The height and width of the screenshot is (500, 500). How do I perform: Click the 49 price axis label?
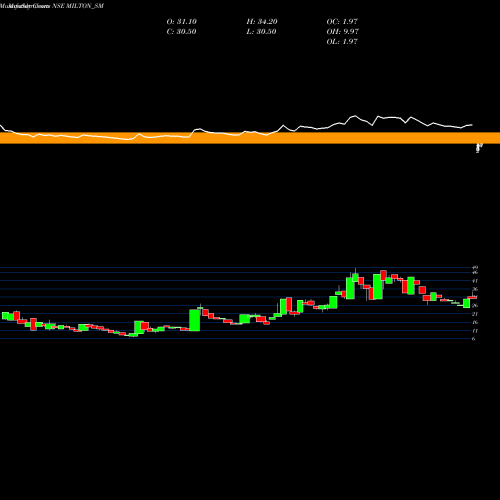475,267
